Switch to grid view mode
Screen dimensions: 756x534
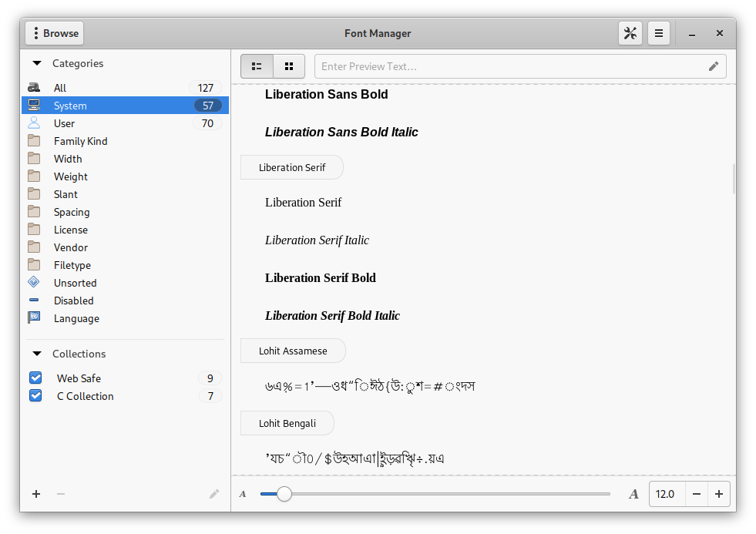289,66
